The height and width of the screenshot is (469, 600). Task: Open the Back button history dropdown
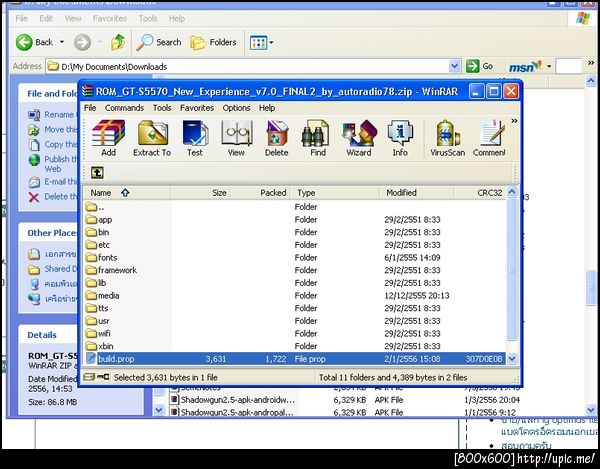(62, 42)
